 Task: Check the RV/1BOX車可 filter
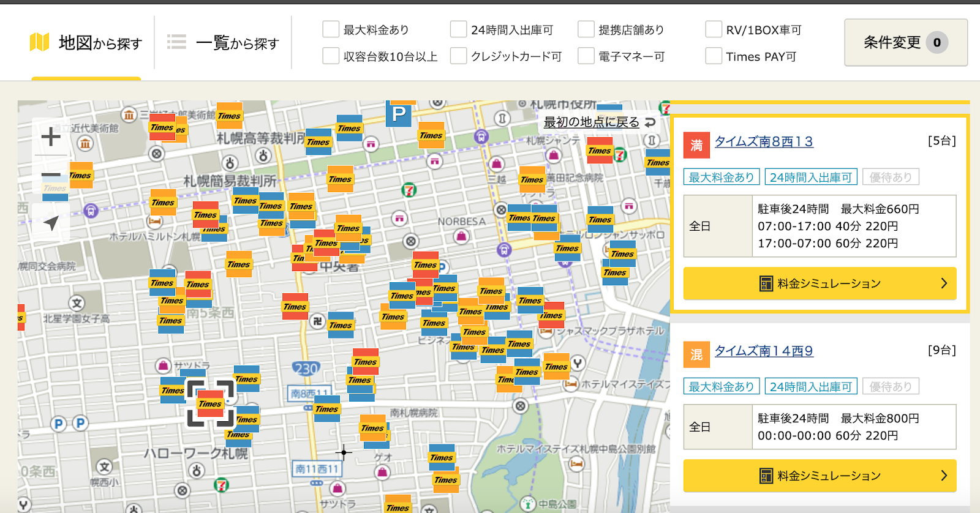pyautogui.click(x=714, y=29)
